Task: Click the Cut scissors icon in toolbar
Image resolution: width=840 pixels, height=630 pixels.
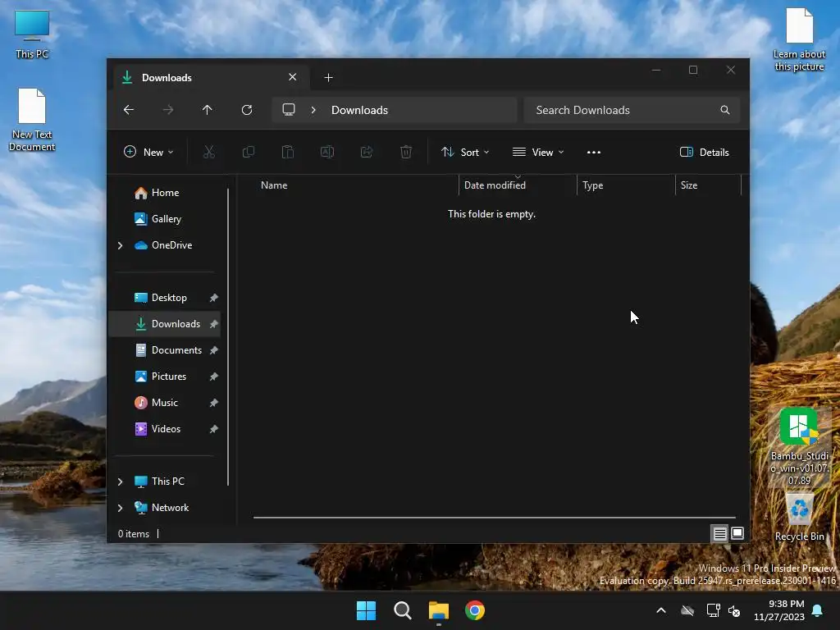Action: point(209,152)
